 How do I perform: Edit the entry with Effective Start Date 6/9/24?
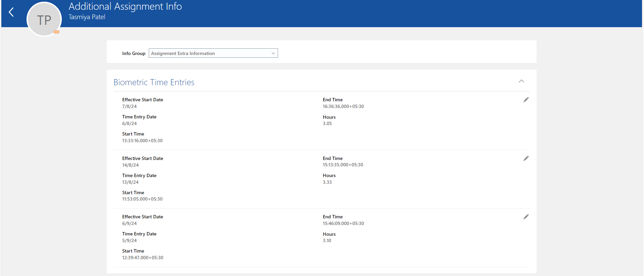(526, 217)
